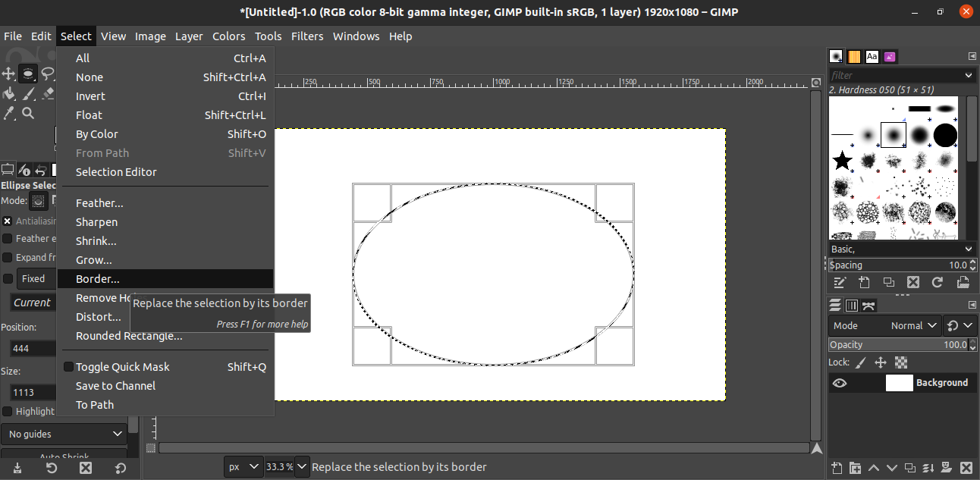Hide the Background layer via eye icon

(840, 383)
